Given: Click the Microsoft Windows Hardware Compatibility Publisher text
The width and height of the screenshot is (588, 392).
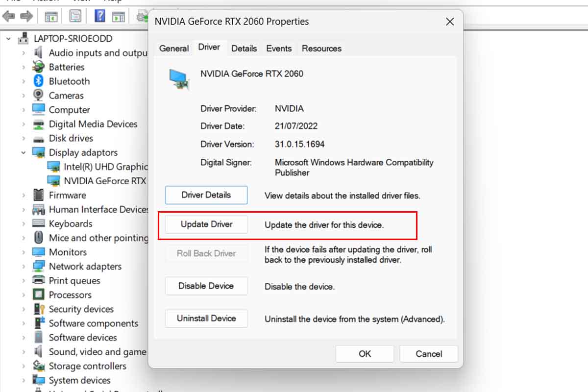Looking at the screenshot, I should pos(354,167).
